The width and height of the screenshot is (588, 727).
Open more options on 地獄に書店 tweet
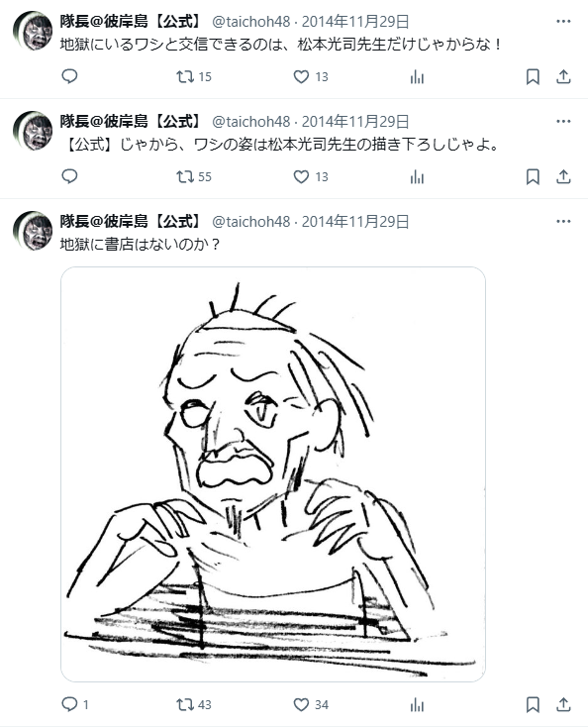563,222
